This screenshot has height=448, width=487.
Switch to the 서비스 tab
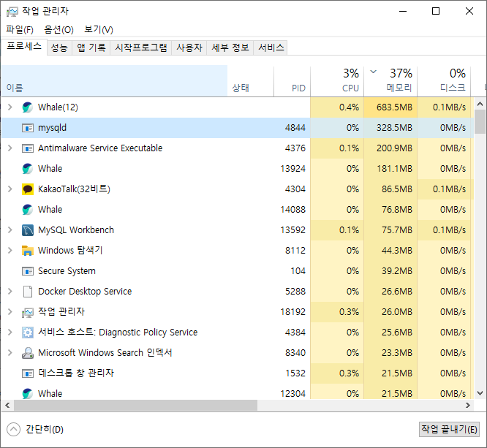pyautogui.click(x=271, y=48)
